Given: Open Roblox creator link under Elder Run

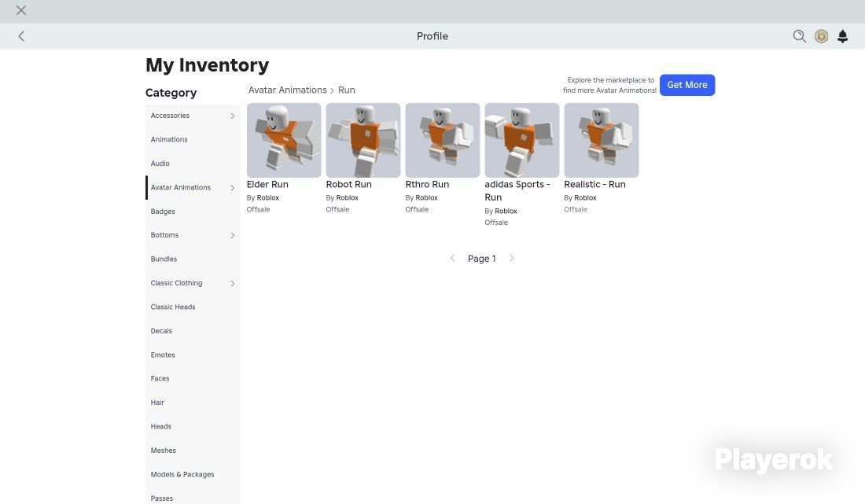Looking at the screenshot, I should tap(268, 198).
